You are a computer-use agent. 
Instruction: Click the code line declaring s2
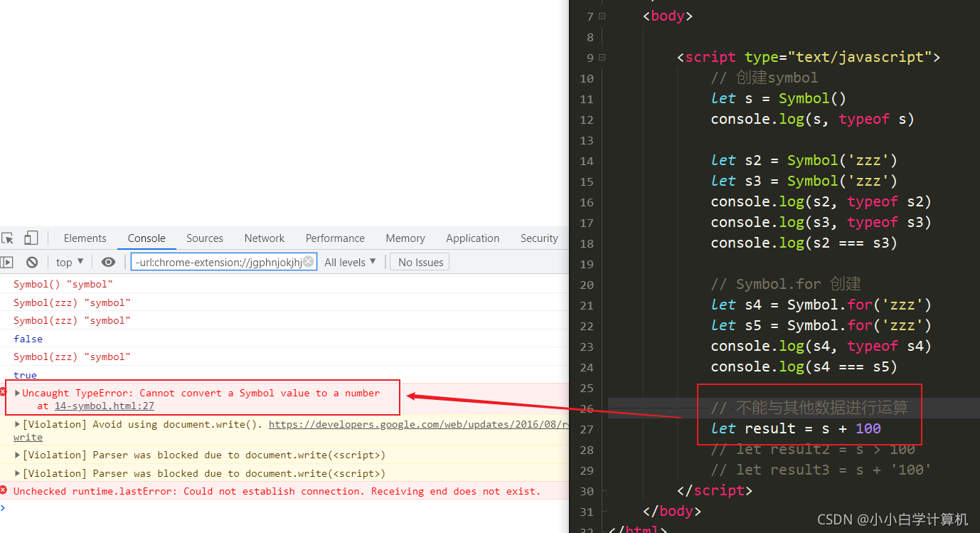(804, 160)
